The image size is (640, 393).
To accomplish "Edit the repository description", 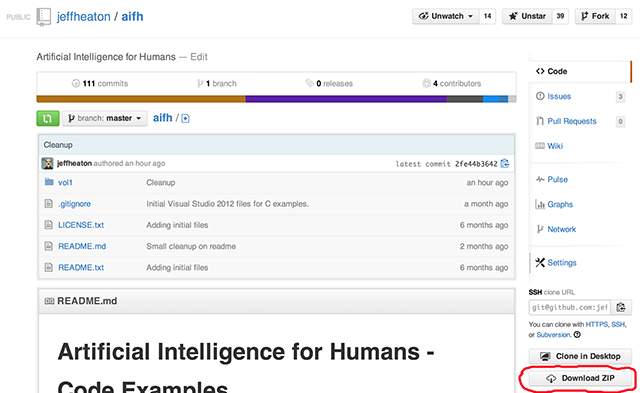I will click(199, 57).
